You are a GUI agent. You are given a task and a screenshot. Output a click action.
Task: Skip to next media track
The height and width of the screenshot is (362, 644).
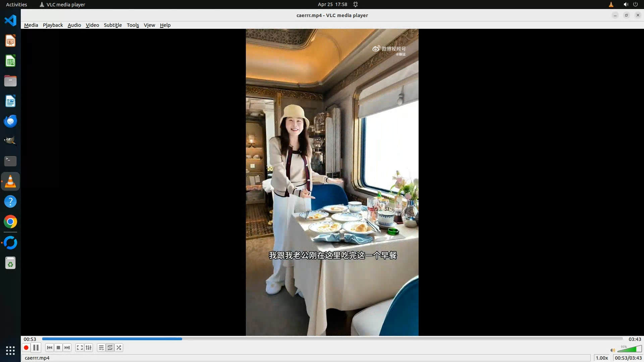[67, 348]
